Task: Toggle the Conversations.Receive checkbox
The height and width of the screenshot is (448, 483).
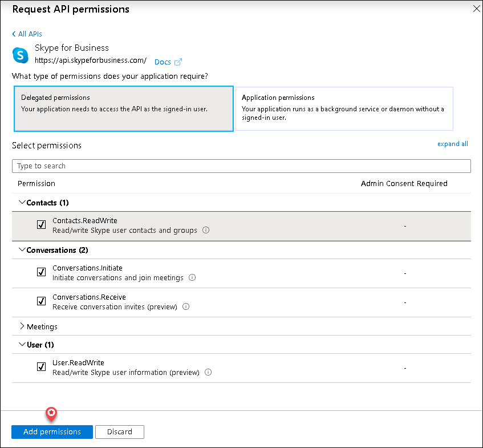Action: 41,301
